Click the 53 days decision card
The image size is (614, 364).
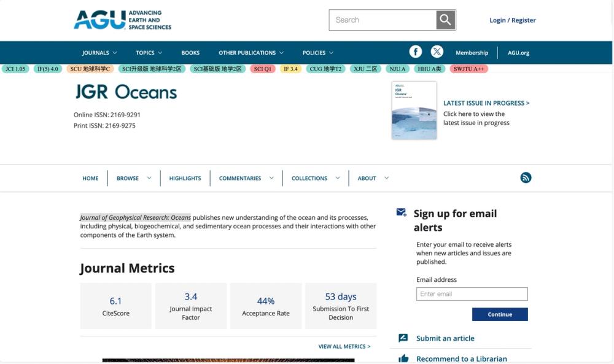click(x=341, y=306)
